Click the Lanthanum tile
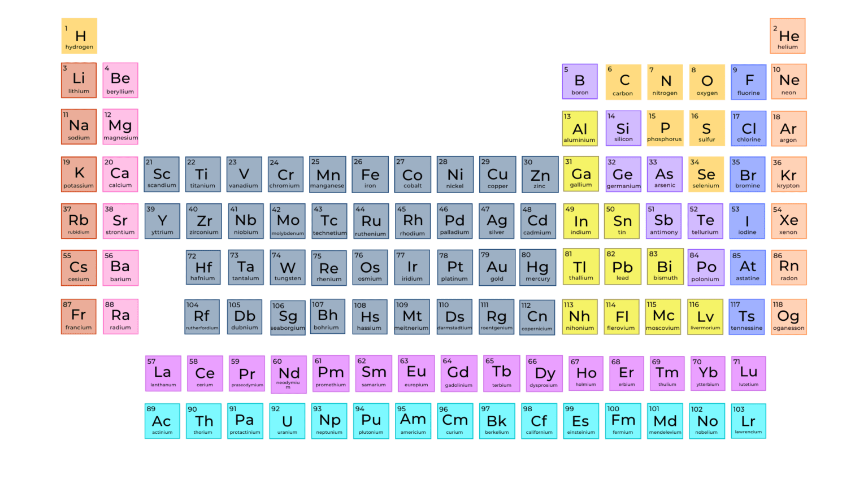The height and width of the screenshot is (488, 868). (x=164, y=373)
